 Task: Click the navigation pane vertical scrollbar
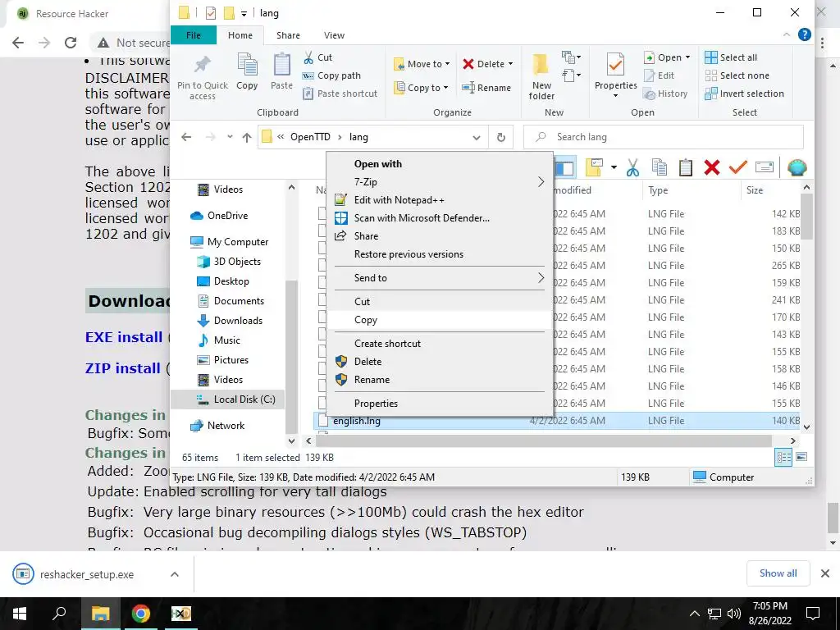291,356
